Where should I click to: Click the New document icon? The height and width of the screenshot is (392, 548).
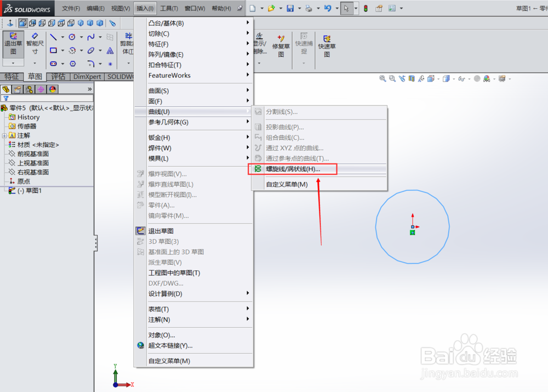(252, 8)
